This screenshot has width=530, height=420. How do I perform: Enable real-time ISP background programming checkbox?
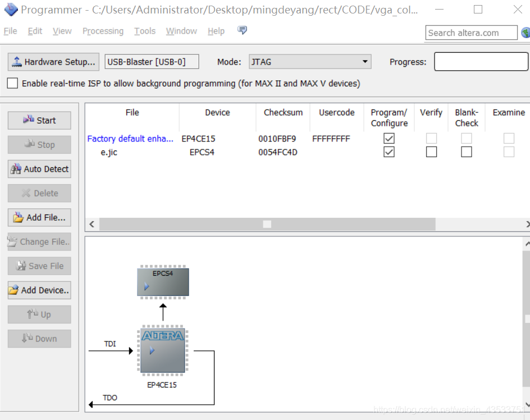click(x=12, y=83)
